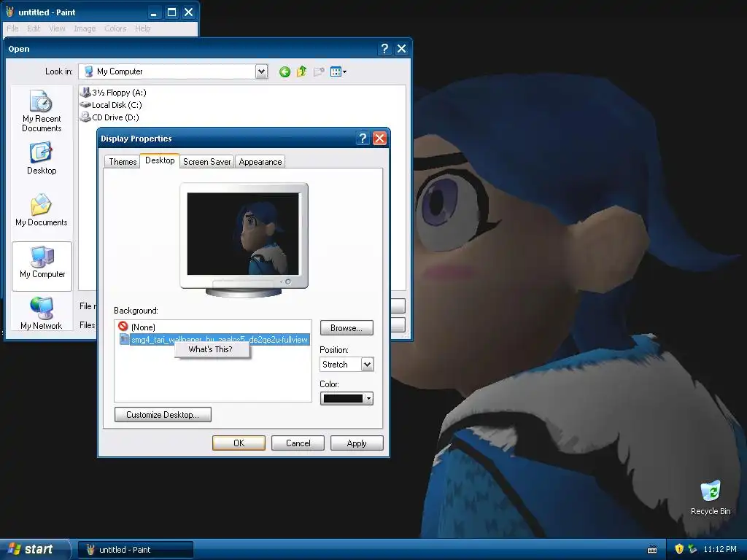Image resolution: width=747 pixels, height=560 pixels.
Task: Open the Views menu icon in Open dialog
Action: 338,72
